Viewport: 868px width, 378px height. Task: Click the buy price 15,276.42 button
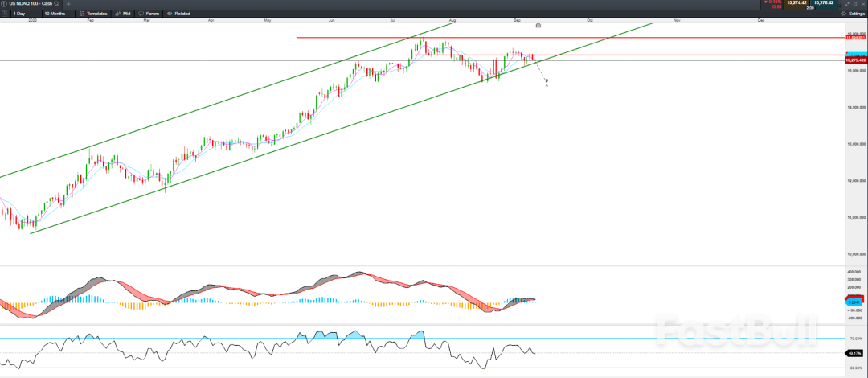(x=825, y=4)
